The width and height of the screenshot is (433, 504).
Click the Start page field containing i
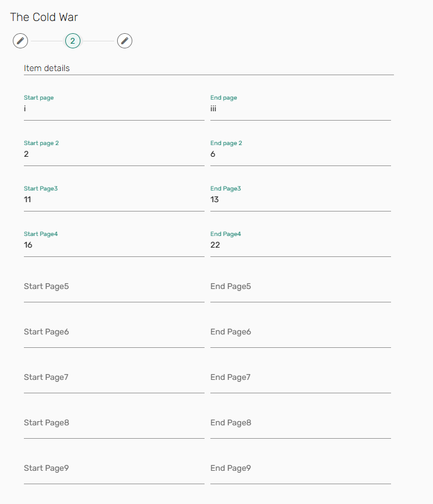click(x=114, y=109)
